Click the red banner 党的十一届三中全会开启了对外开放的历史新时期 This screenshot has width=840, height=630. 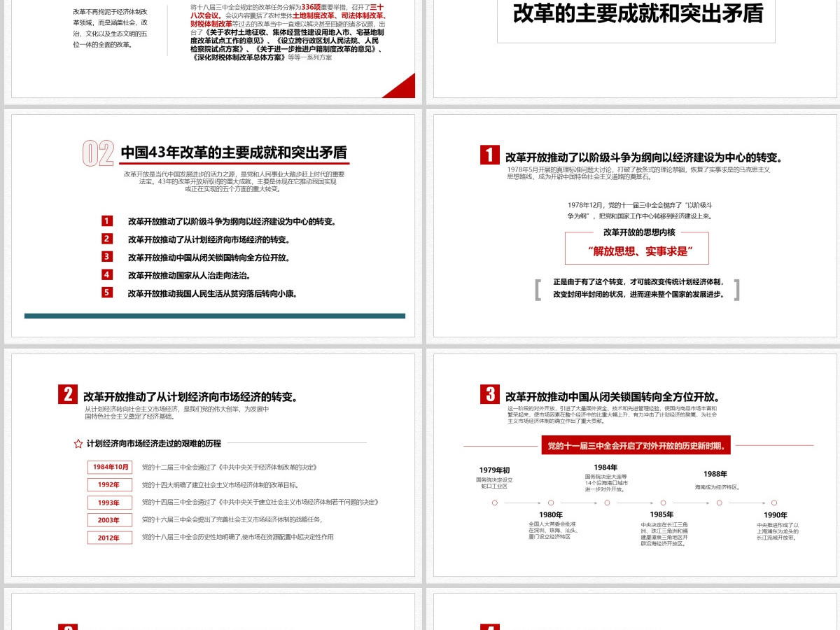pos(636,444)
